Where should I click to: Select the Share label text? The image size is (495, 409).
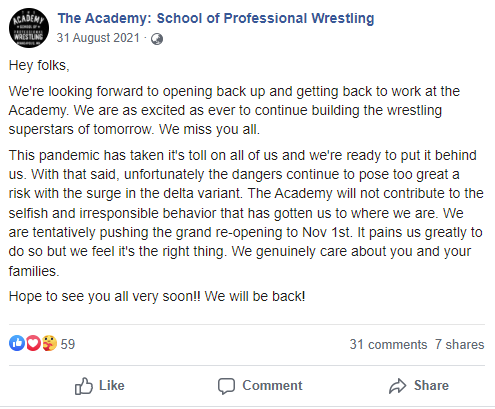tap(431, 386)
